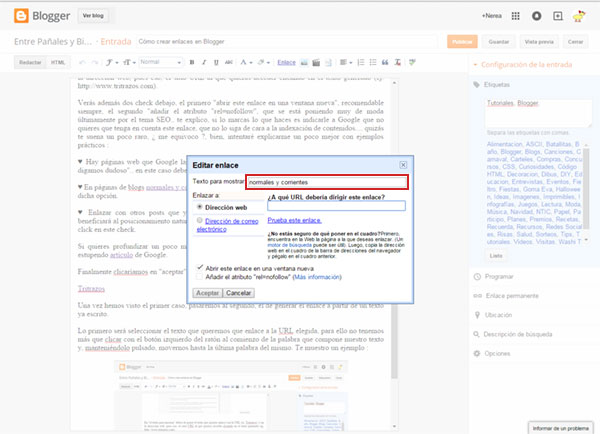Expand the Opciones section
This screenshot has height=434, width=600.
[492, 353]
